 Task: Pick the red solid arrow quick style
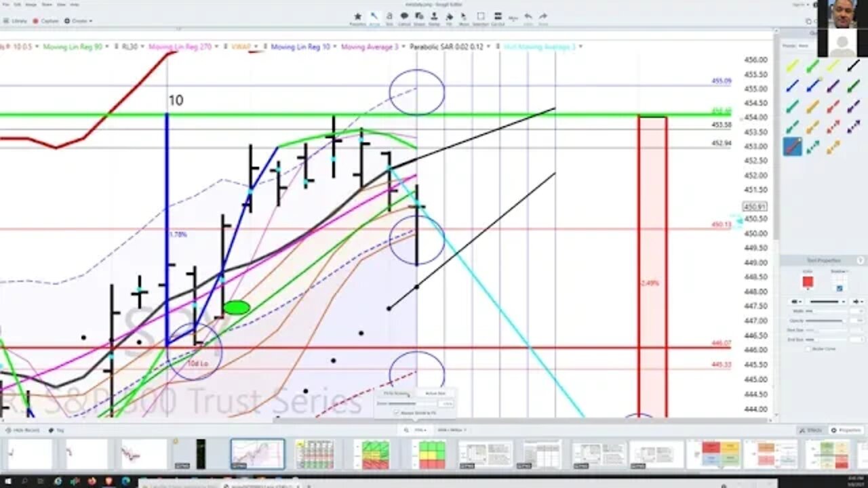(x=833, y=107)
